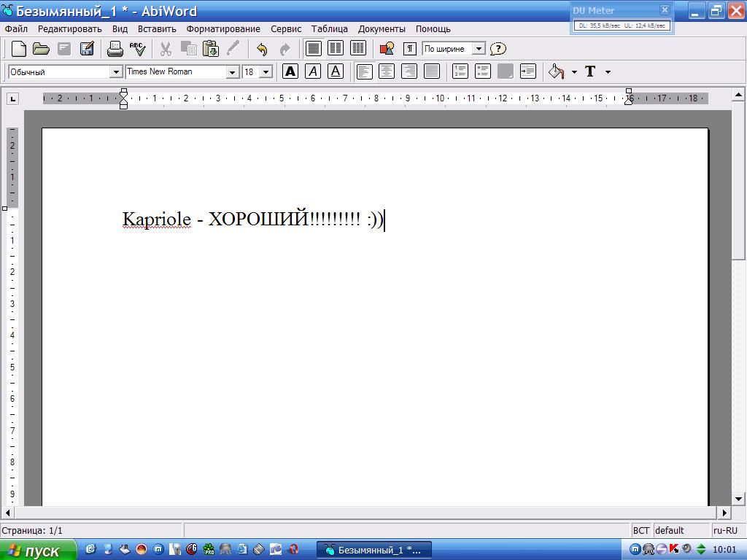
Task: Click the ВСТ insert mode indicator
Action: pos(640,531)
